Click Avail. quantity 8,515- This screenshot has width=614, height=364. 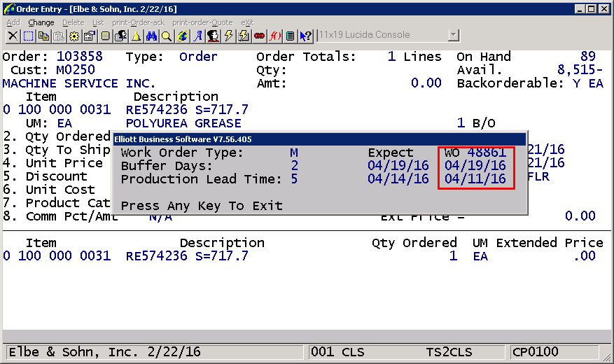(x=580, y=70)
